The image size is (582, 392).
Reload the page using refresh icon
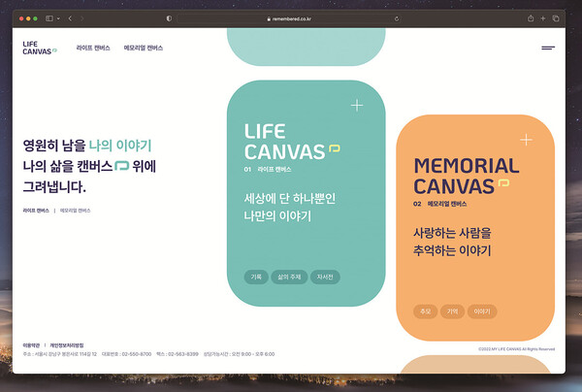[397, 18]
